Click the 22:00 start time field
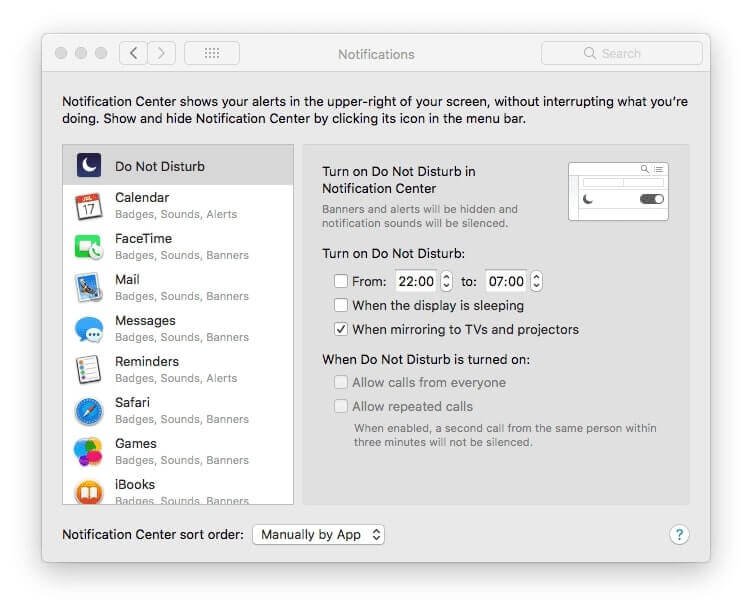This screenshot has height=612, width=752. (416, 281)
